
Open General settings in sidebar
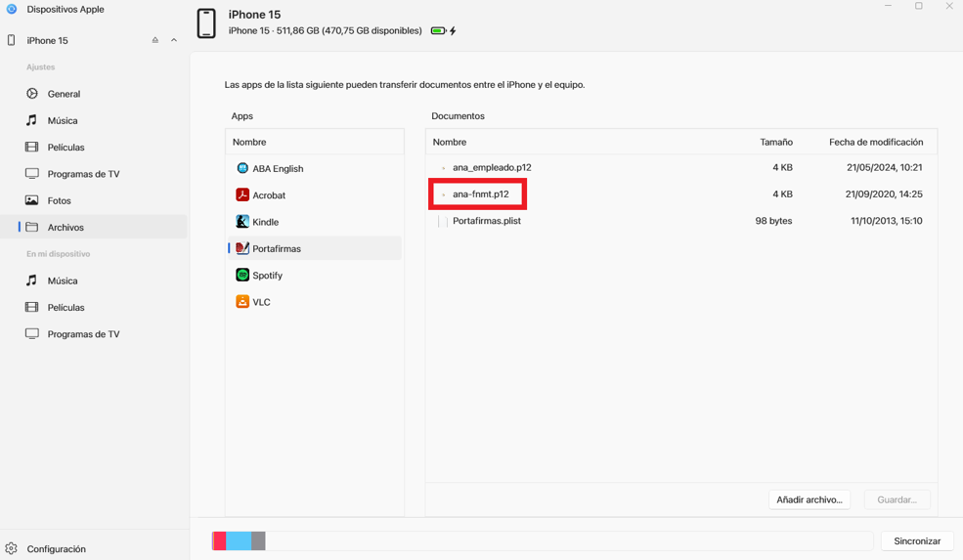point(93,94)
